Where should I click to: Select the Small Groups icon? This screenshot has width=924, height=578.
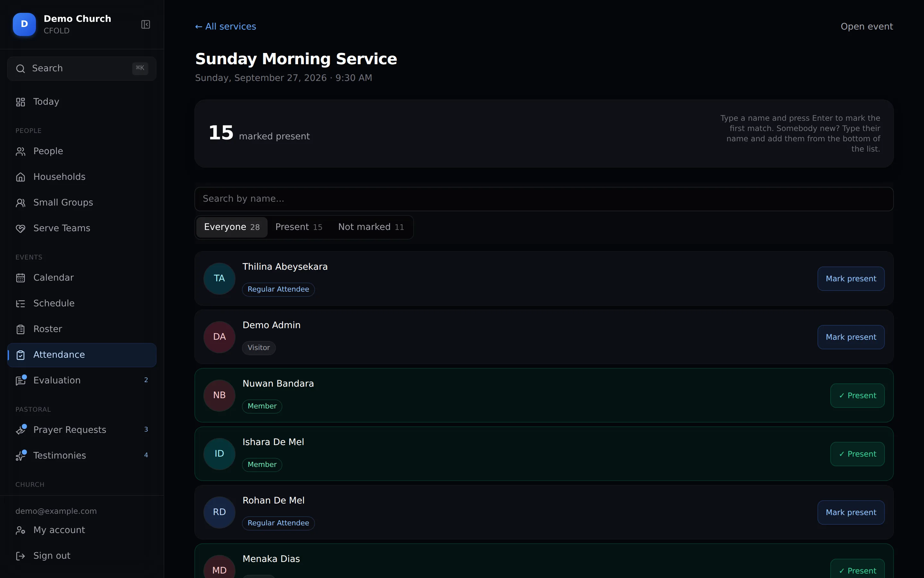[21, 203]
